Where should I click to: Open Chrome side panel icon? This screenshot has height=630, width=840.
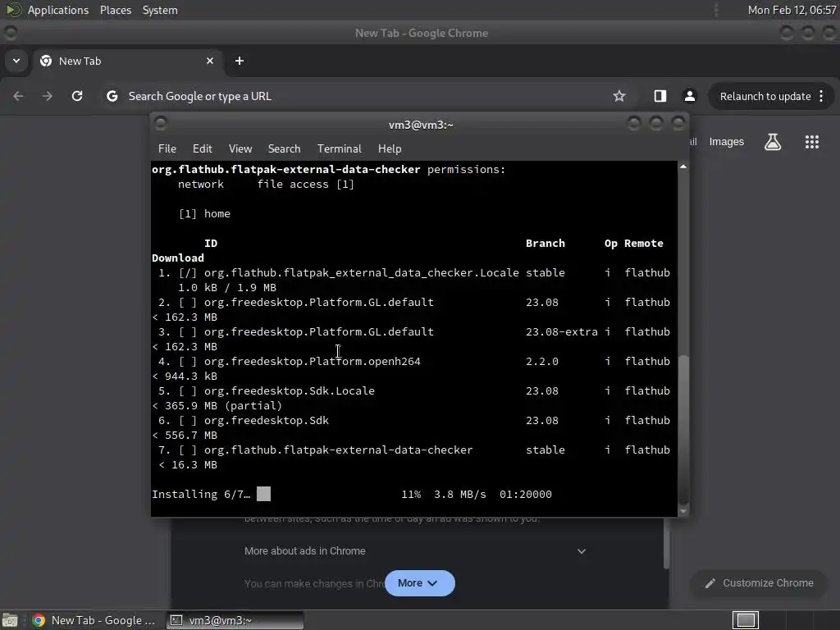click(660, 96)
